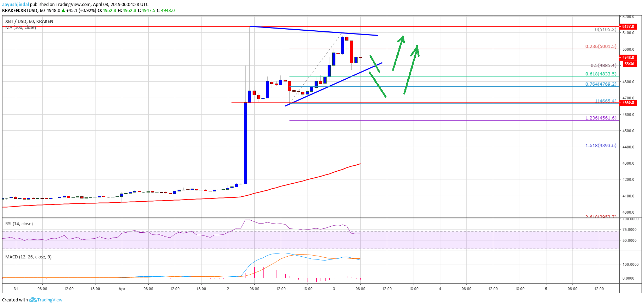Select the 0.764(4769.2) Fibonacci label

click(x=601, y=84)
